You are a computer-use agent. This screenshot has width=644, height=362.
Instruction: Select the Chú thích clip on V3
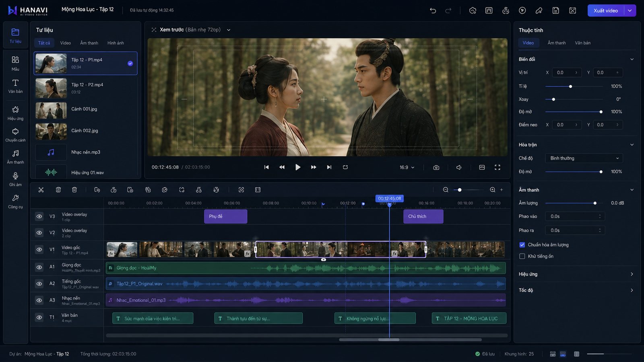pyautogui.click(x=423, y=216)
